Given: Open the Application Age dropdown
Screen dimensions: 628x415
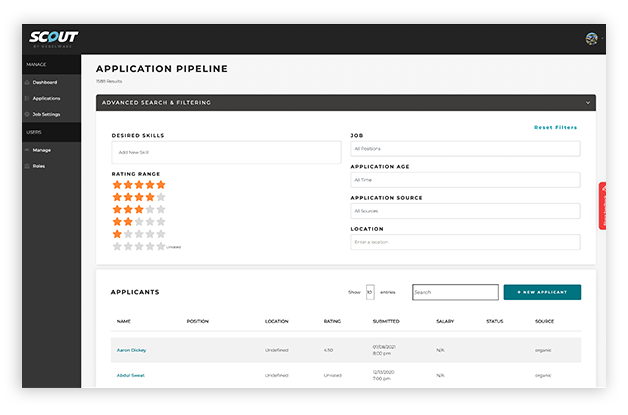Looking at the screenshot, I should pos(465,180).
